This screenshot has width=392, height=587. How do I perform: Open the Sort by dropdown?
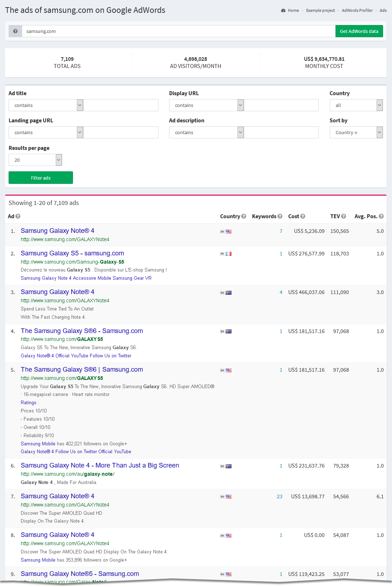coord(356,132)
